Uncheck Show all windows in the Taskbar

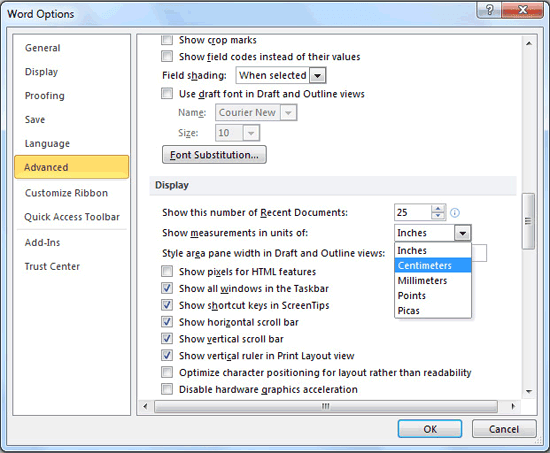click(x=167, y=288)
